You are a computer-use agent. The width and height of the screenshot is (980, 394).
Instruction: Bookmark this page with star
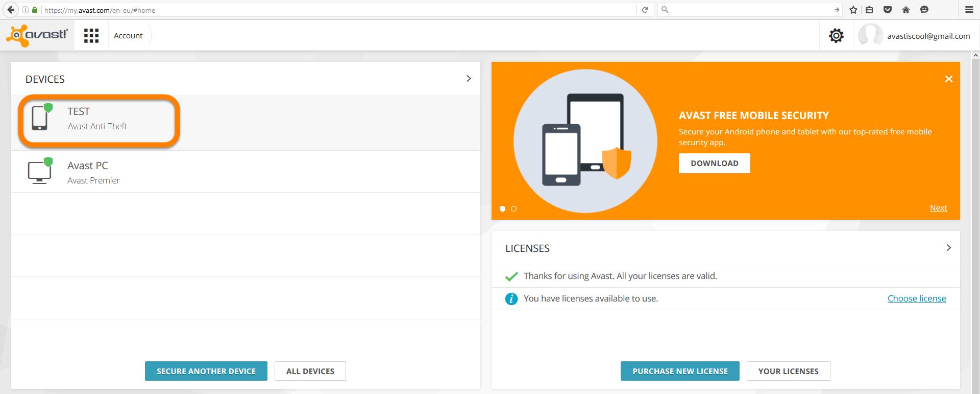click(x=853, y=10)
